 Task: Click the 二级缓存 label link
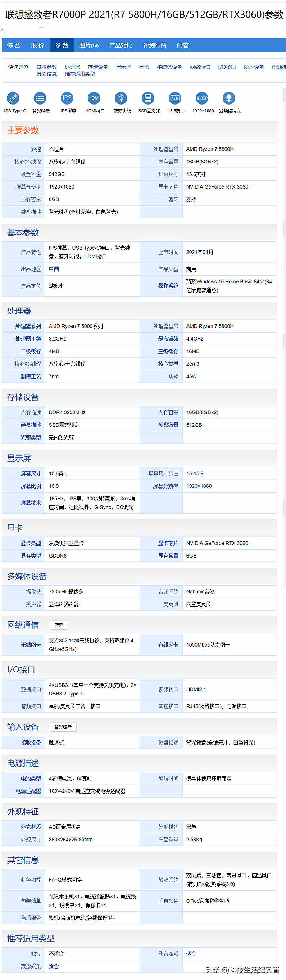point(31,351)
